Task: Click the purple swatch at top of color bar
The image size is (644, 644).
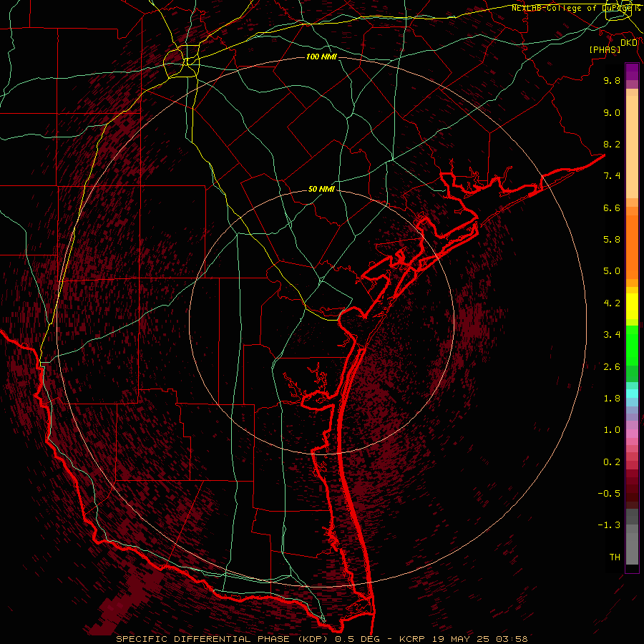Action: [632, 72]
